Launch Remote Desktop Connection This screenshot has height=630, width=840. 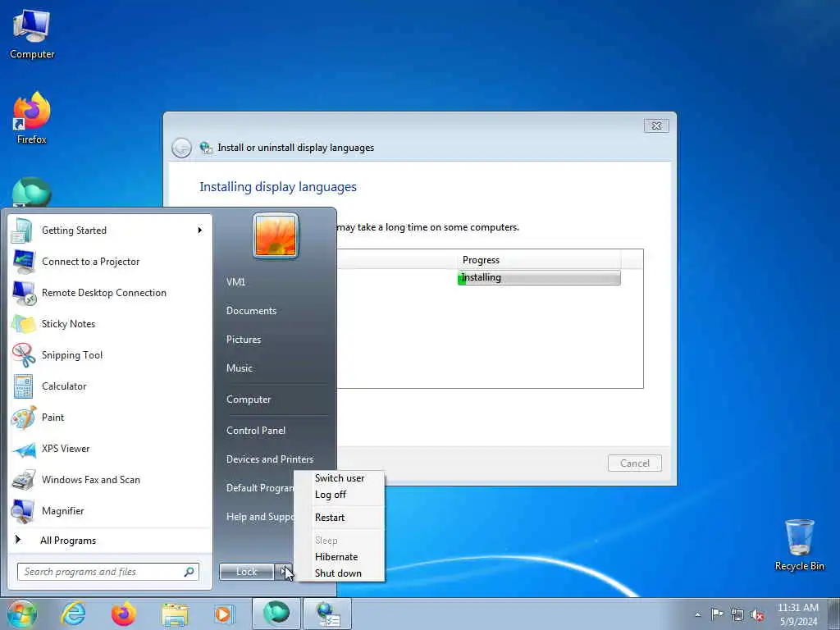click(x=111, y=293)
